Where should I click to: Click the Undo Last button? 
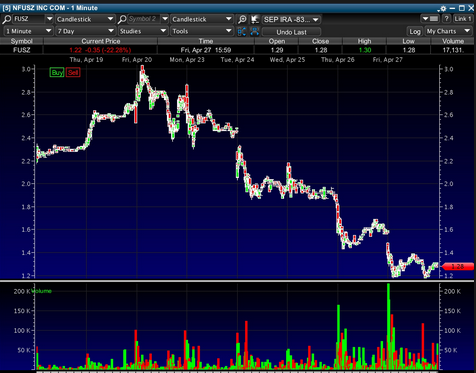point(291,32)
